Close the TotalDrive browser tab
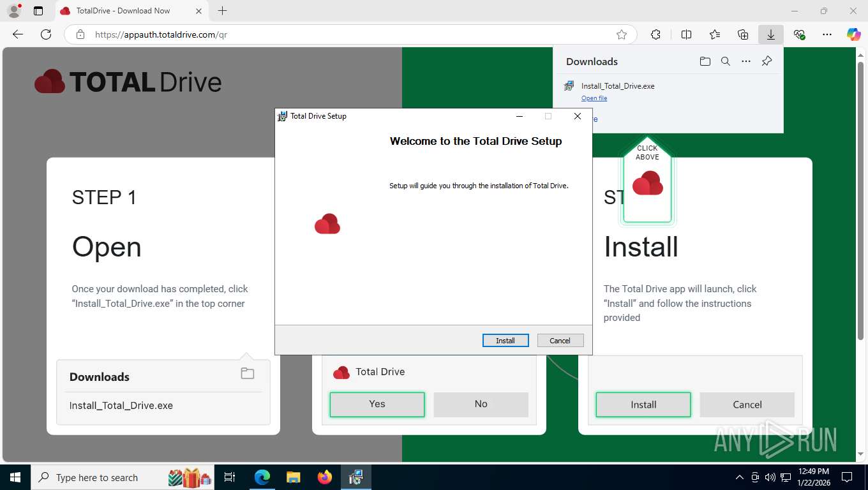868x490 pixels. 198,11
